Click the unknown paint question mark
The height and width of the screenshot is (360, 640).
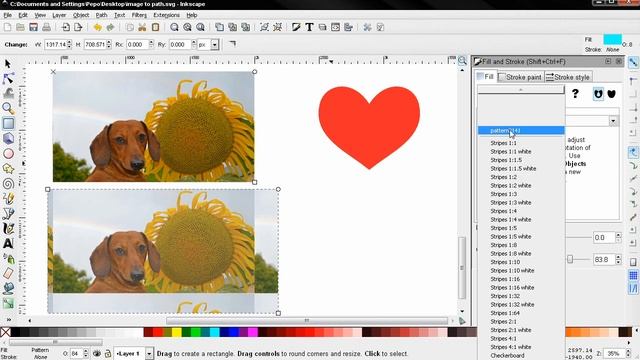575,94
